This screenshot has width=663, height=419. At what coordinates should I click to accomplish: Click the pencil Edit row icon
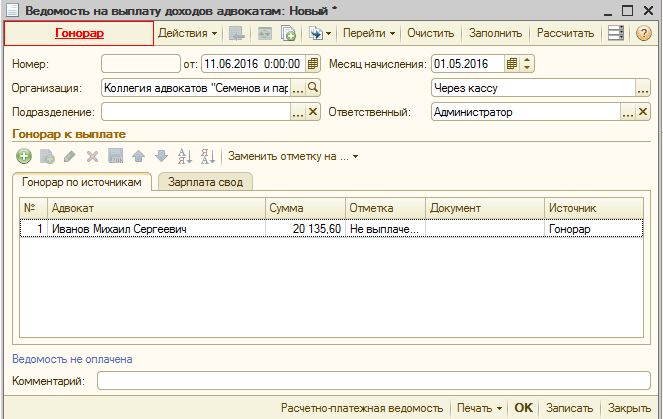pos(69,156)
